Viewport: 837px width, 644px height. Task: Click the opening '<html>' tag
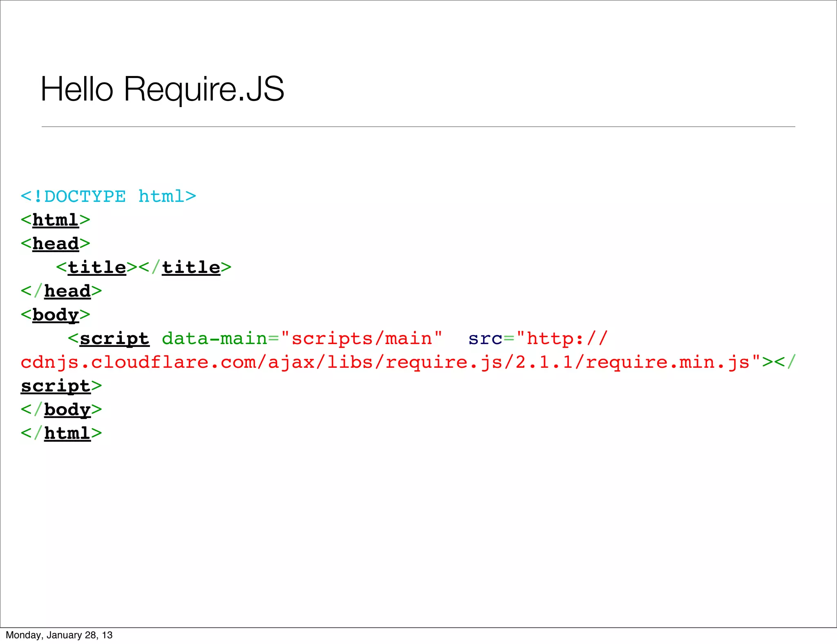coord(55,220)
